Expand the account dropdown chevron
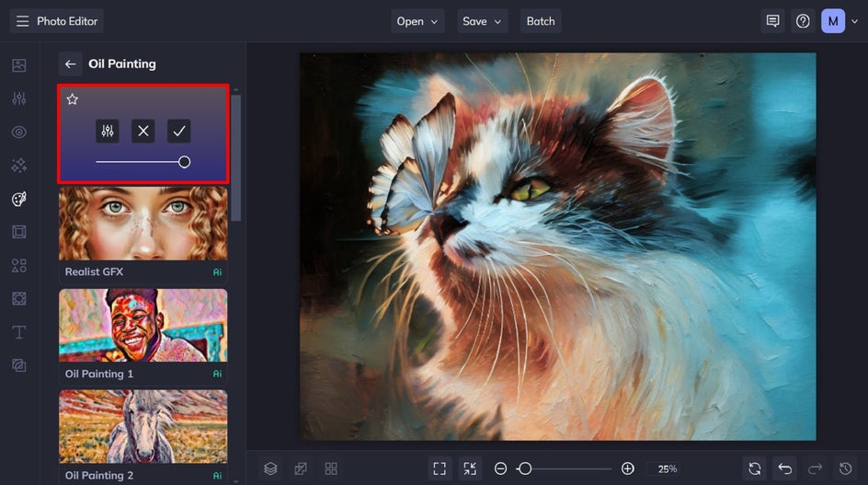Screen dimensions: 868x485 (855, 21)
